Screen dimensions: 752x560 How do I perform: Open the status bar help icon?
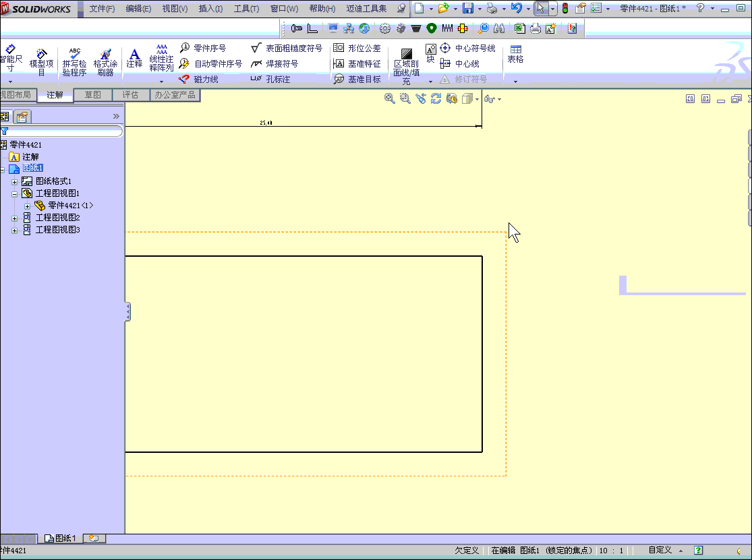point(698,551)
